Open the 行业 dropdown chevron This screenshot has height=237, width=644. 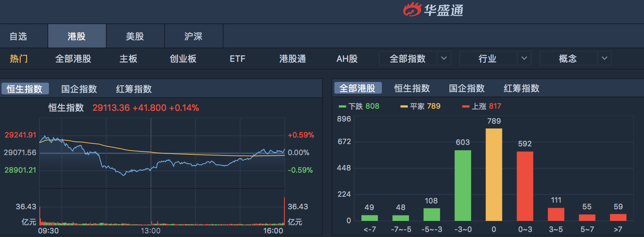(x=524, y=59)
